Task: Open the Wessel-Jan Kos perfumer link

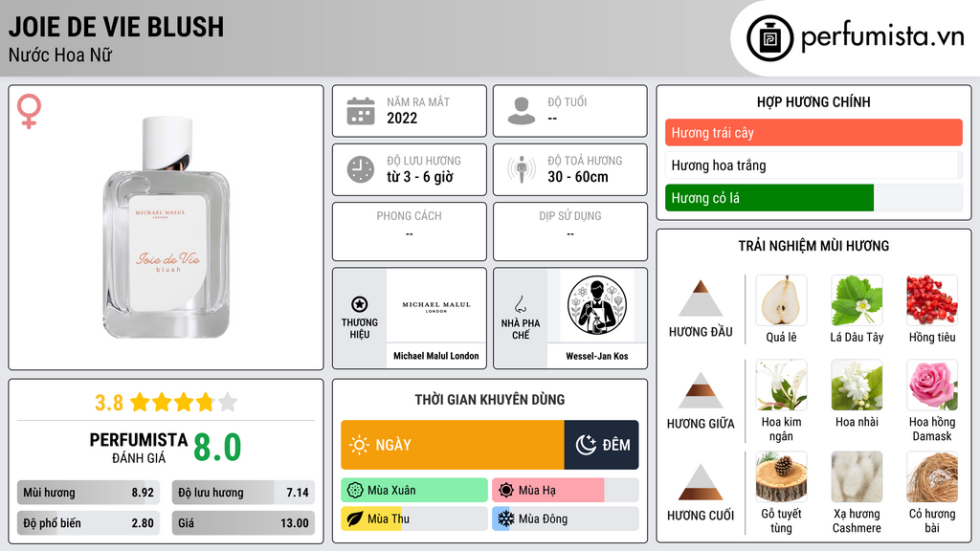Action: click(597, 356)
